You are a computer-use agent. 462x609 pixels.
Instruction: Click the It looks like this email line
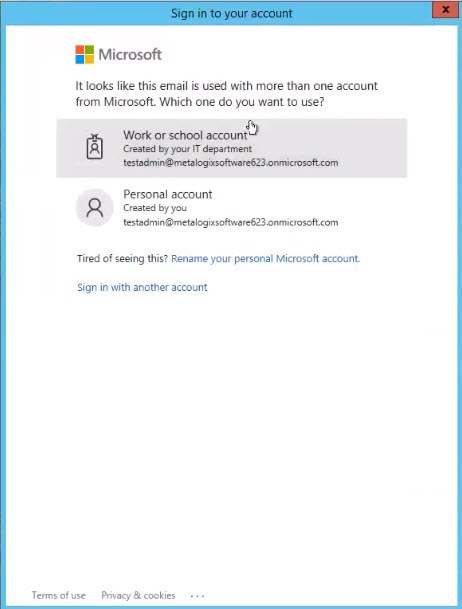(x=226, y=86)
